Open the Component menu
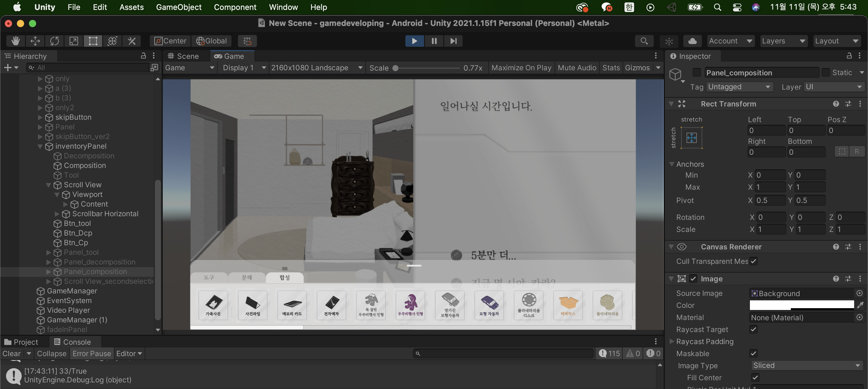The width and height of the screenshot is (868, 389). [x=235, y=7]
